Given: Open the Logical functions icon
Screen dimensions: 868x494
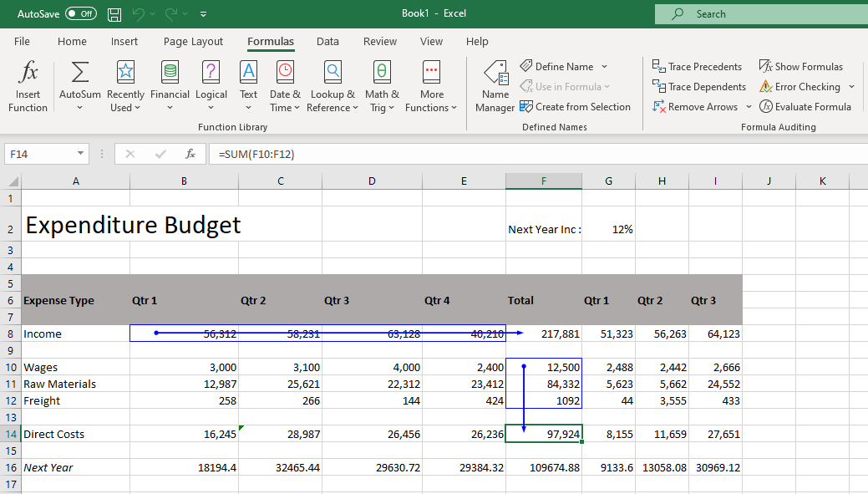Looking at the screenshot, I should (211, 72).
